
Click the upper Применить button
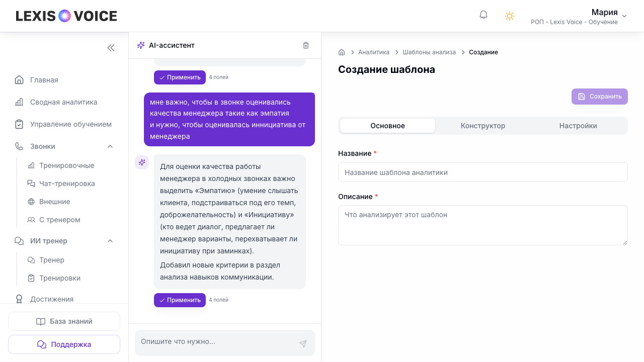[x=180, y=77]
